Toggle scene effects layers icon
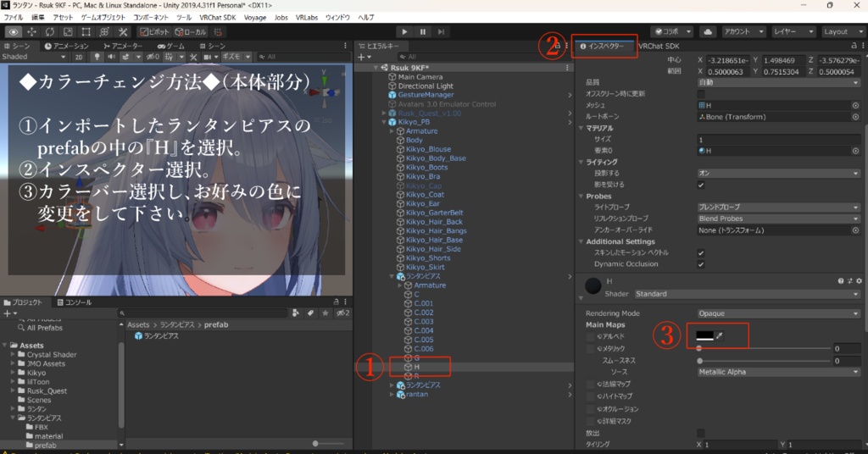 (x=127, y=57)
